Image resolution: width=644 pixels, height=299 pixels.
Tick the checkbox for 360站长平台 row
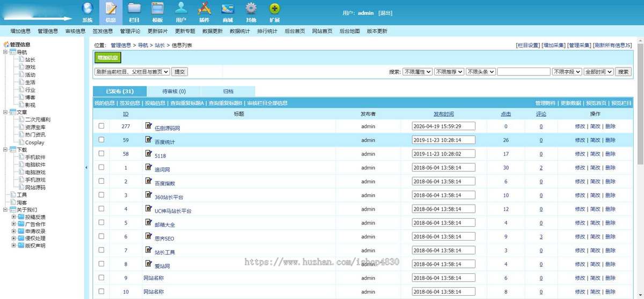point(101,195)
